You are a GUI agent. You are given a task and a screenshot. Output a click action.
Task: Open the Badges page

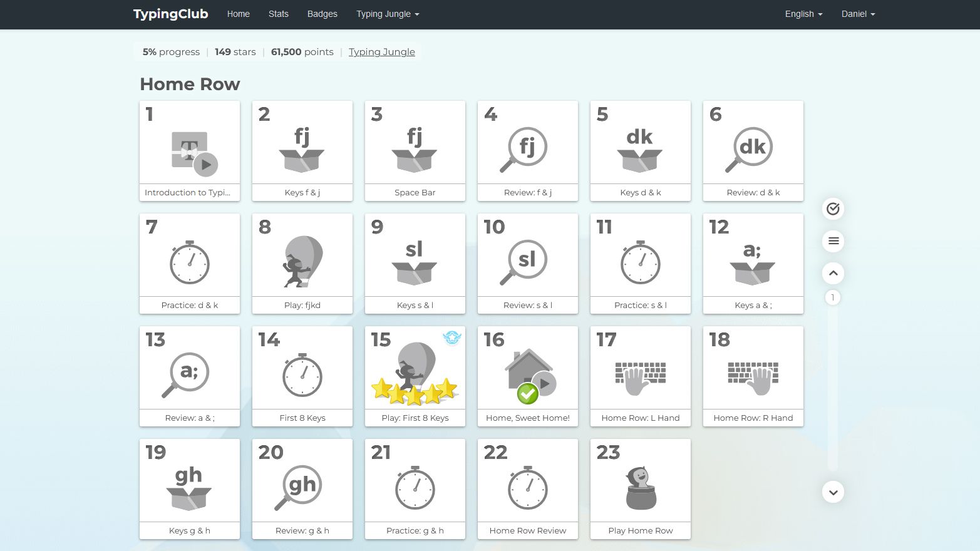[x=322, y=14]
